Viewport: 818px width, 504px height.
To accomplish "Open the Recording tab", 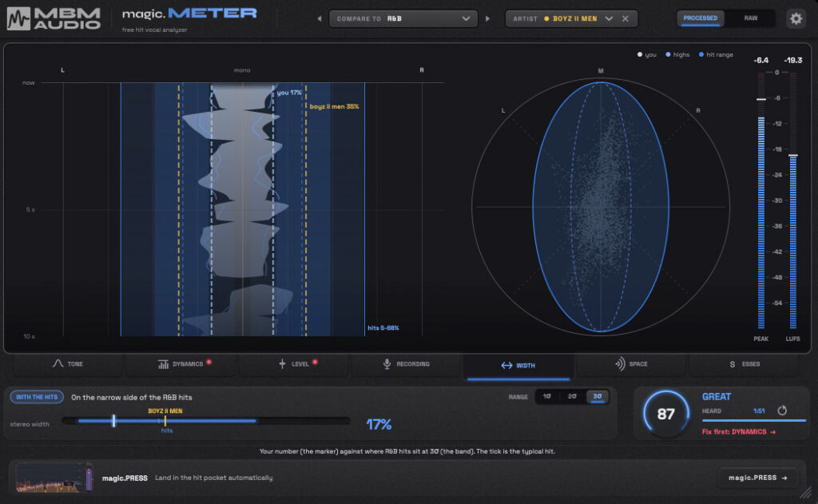I will pos(407,364).
